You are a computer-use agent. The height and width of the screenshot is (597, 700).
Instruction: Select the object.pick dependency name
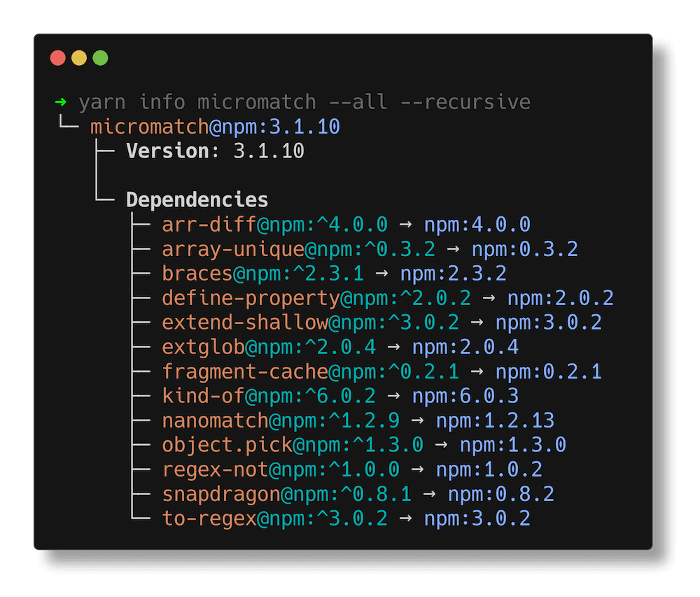[227, 445]
